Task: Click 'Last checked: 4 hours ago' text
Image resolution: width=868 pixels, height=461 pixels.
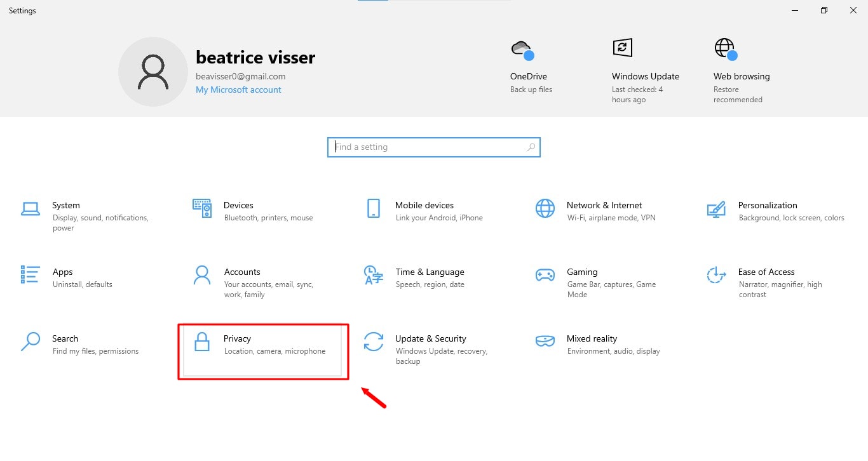Action: [x=637, y=95]
